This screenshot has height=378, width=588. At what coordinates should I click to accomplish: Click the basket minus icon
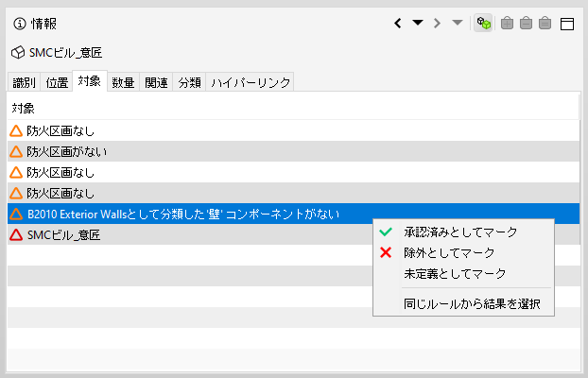click(x=527, y=24)
